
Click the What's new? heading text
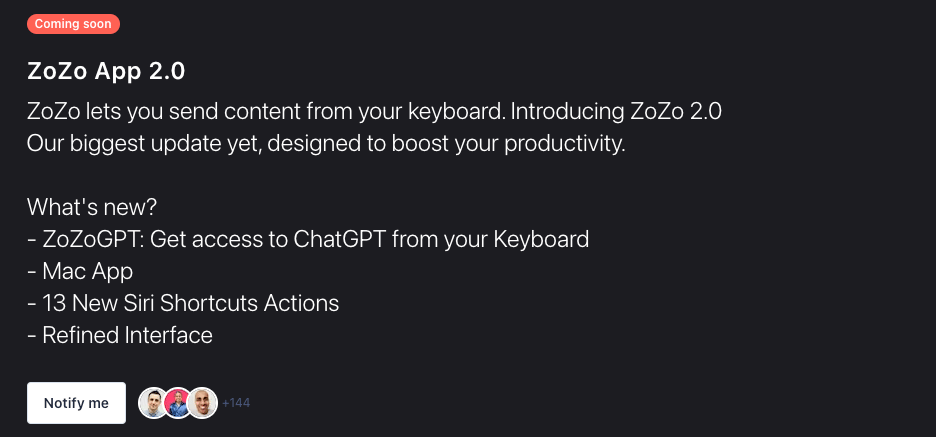(x=92, y=207)
